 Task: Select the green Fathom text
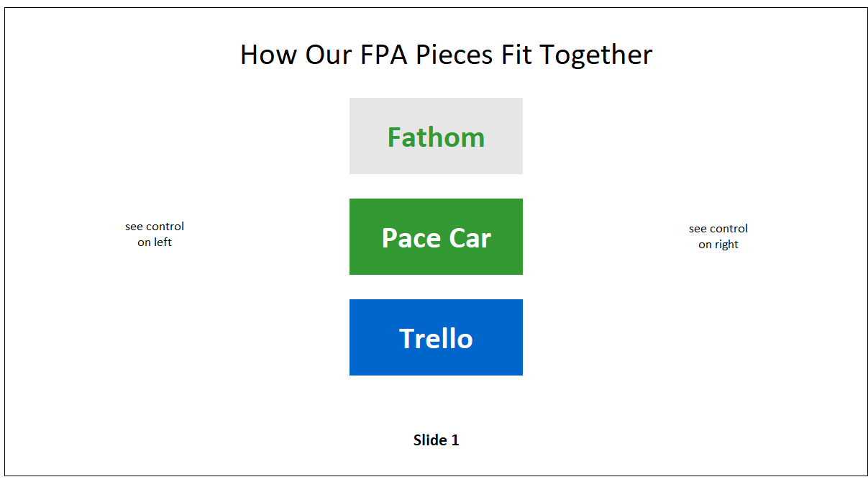pos(436,137)
